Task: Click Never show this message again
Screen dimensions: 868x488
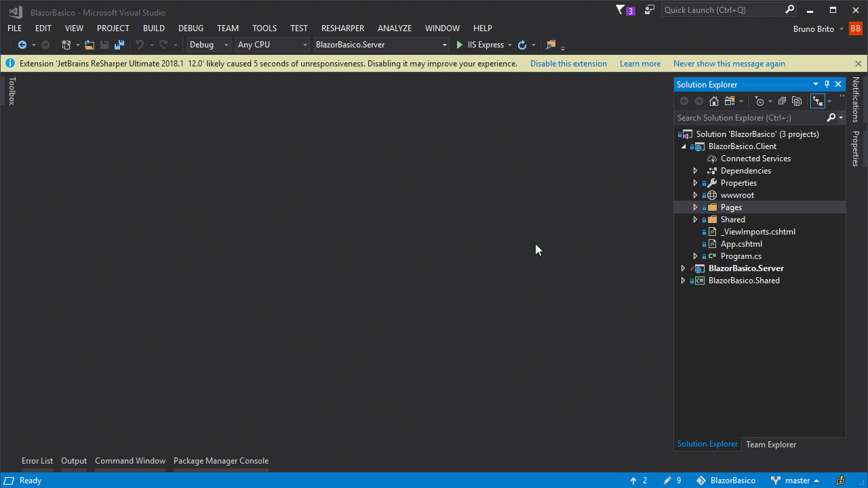Action: [x=729, y=64]
